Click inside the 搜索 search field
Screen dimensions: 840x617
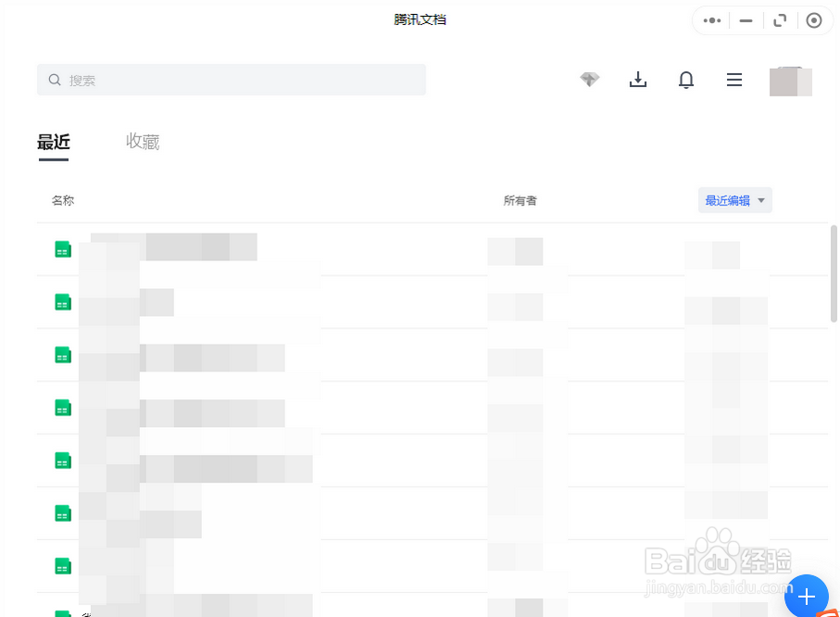pos(232,80)
